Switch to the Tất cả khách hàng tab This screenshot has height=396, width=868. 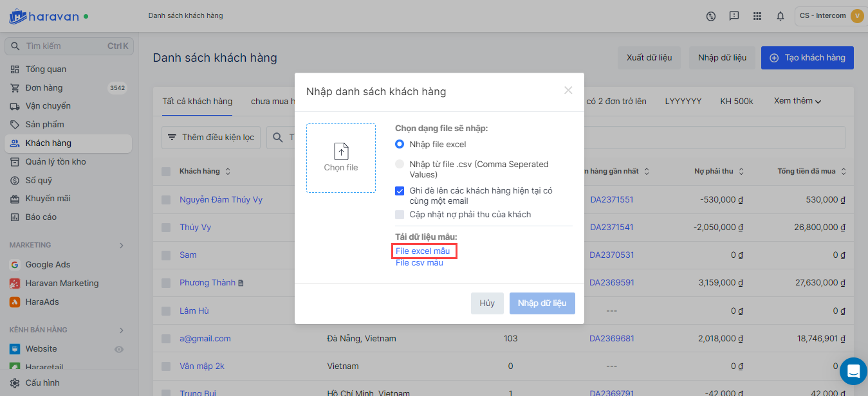click(x=197, y=102)
